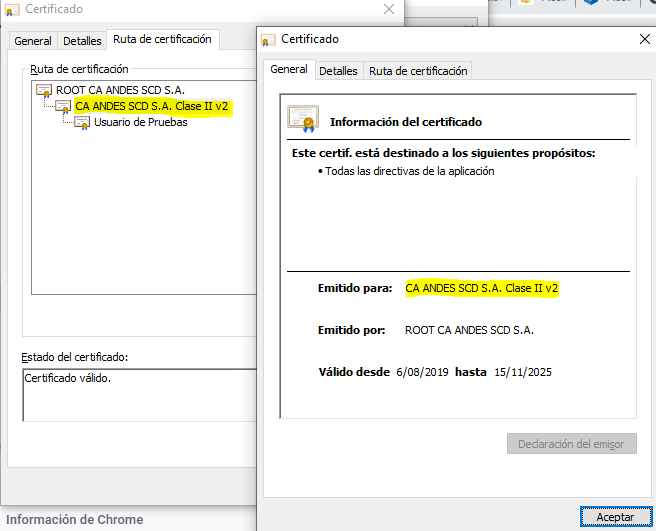The width and height of the screenshot is (656, 531).
Task: Click the ROOT CA ANDES certificate icon
Action: click(44, 90)
